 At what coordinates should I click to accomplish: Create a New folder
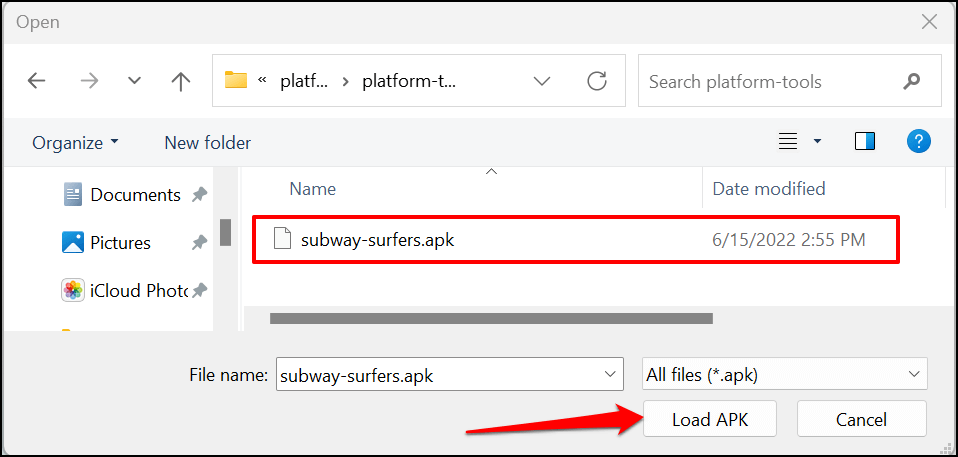click(x=207, y=143)
